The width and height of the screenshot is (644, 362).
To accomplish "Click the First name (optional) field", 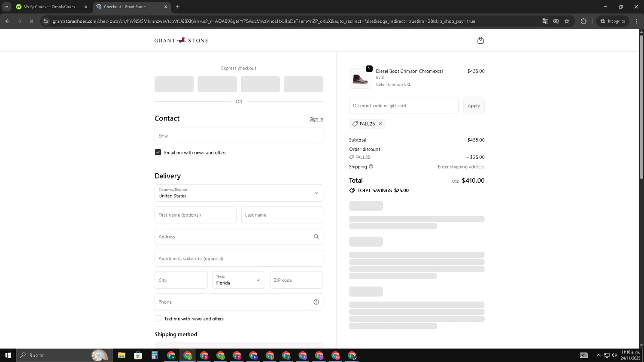I will point(195,215).
